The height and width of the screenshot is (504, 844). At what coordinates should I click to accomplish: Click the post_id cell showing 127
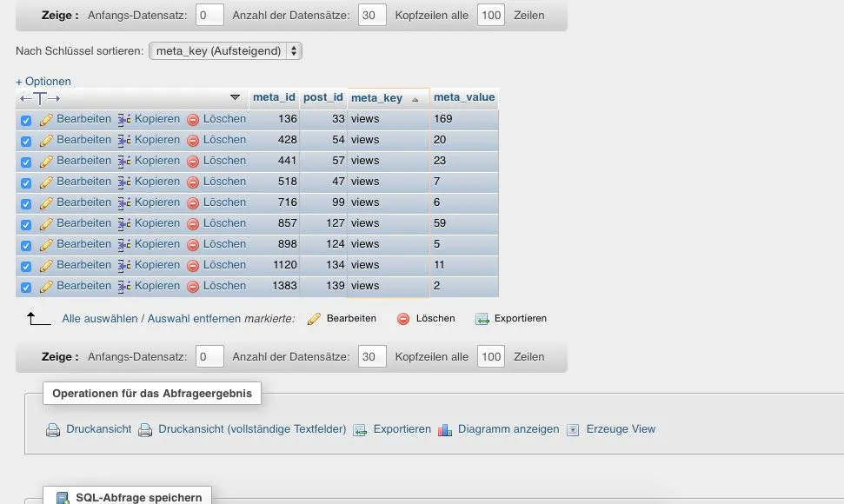[x=323, y=224]
